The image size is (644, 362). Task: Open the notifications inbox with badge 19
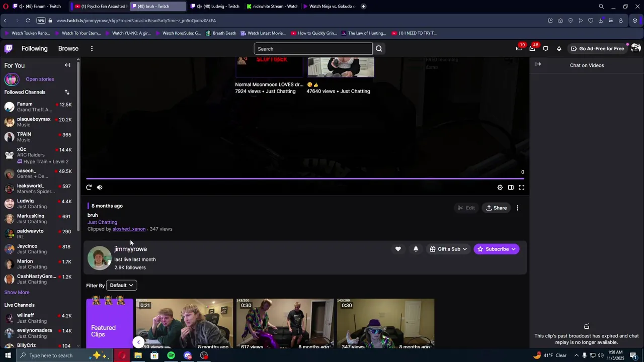point(519,49)
